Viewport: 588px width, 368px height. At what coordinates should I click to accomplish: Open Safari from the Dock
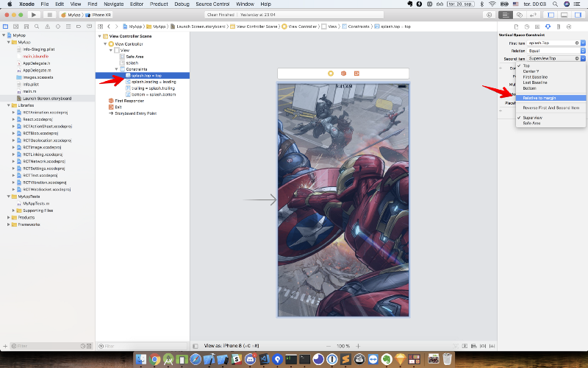(x=196, y=359)
